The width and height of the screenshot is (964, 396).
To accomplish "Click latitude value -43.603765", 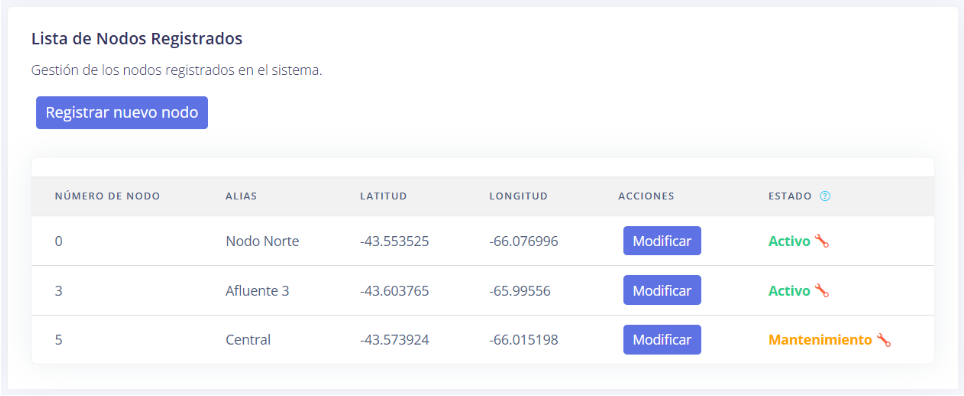I will pos(394,290).
